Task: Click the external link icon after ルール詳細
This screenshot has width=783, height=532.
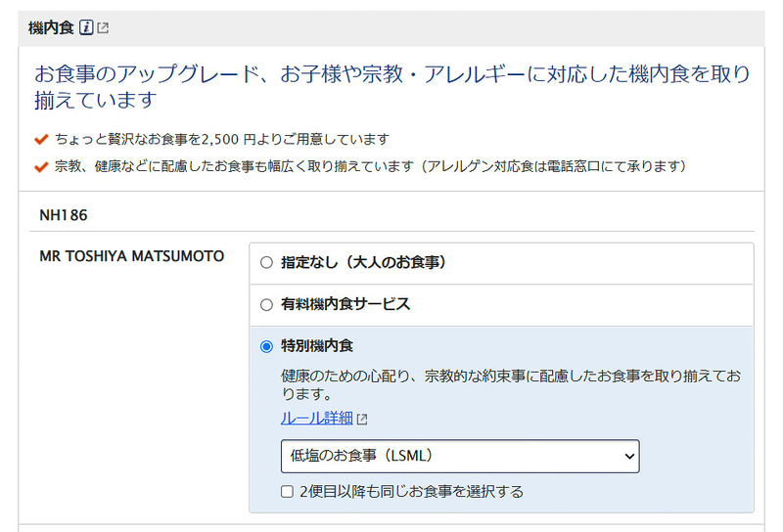Action: coord(362,420)
